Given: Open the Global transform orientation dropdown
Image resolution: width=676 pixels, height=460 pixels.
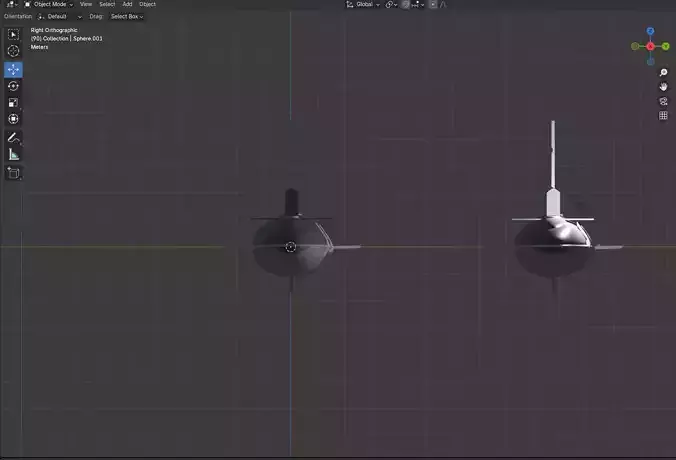Looking at the screenshot, I should click(363, 4).
